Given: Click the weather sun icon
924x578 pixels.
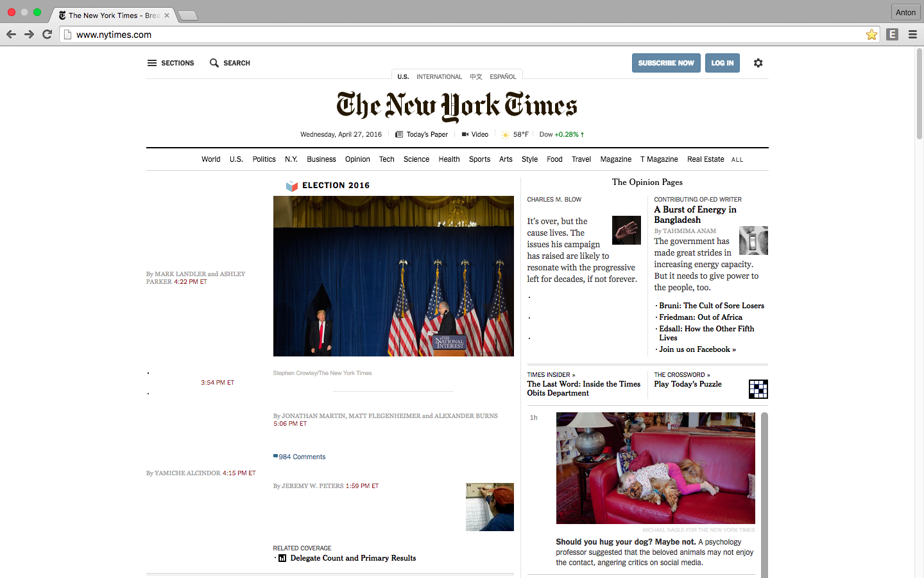Looking at the screenshot, I should tap(506, 135).
